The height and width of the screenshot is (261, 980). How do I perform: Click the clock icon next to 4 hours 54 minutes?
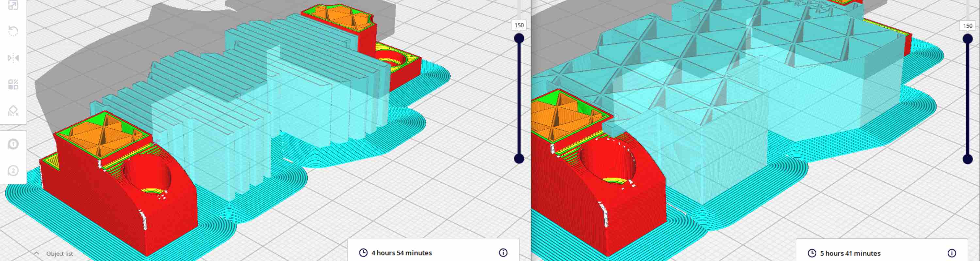363,253
